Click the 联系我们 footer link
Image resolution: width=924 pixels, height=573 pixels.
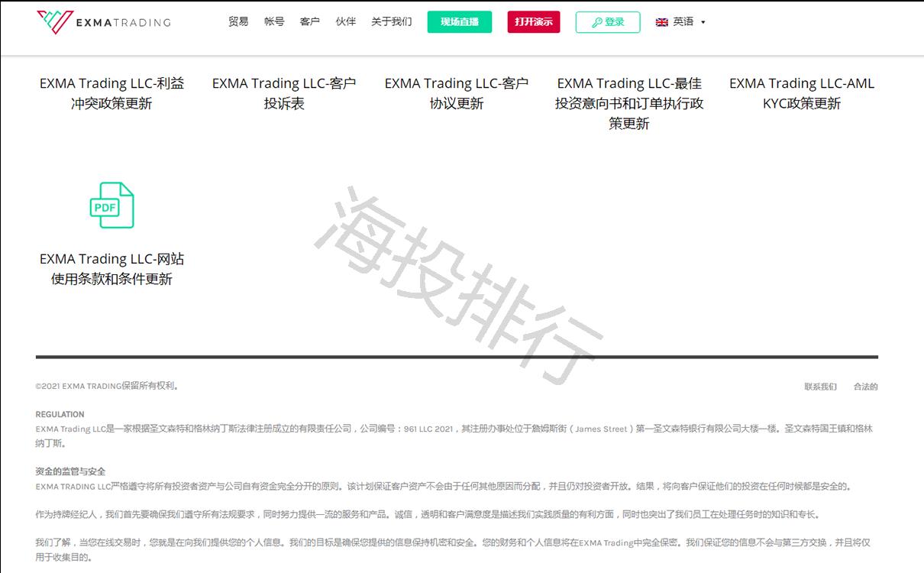[820, 387]
